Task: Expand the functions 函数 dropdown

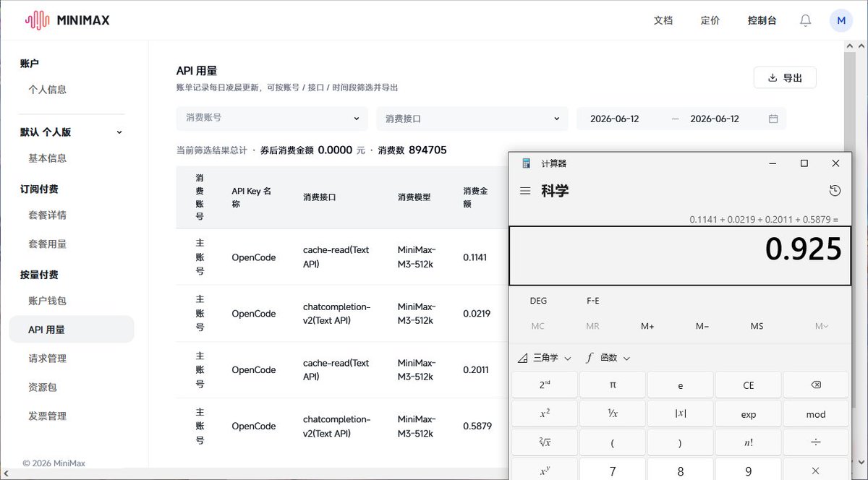Action: 608,358
